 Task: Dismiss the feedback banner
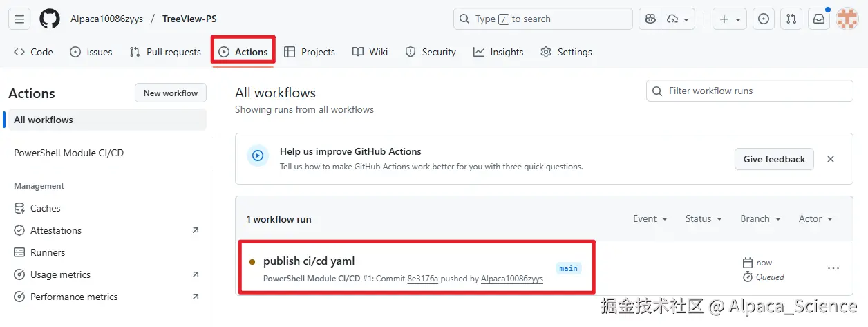pyautogui.click(x=831, y=159)
